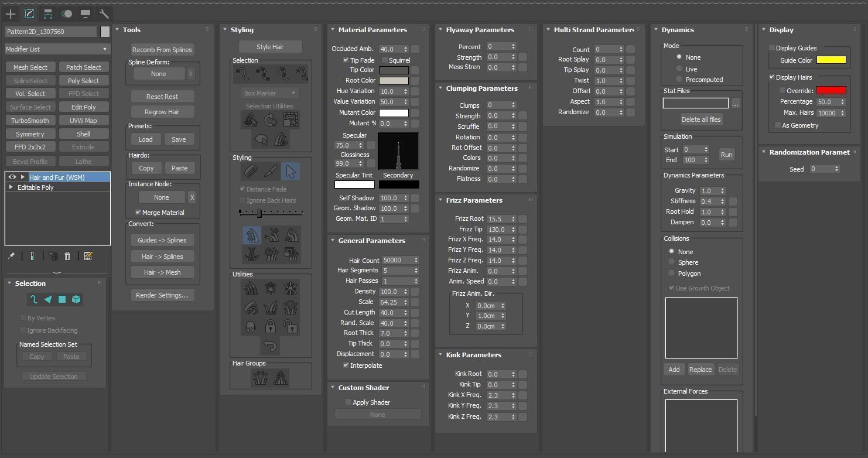Open the Configure Modifier Sets icon
Screen dimensions: 868x458
88,256
